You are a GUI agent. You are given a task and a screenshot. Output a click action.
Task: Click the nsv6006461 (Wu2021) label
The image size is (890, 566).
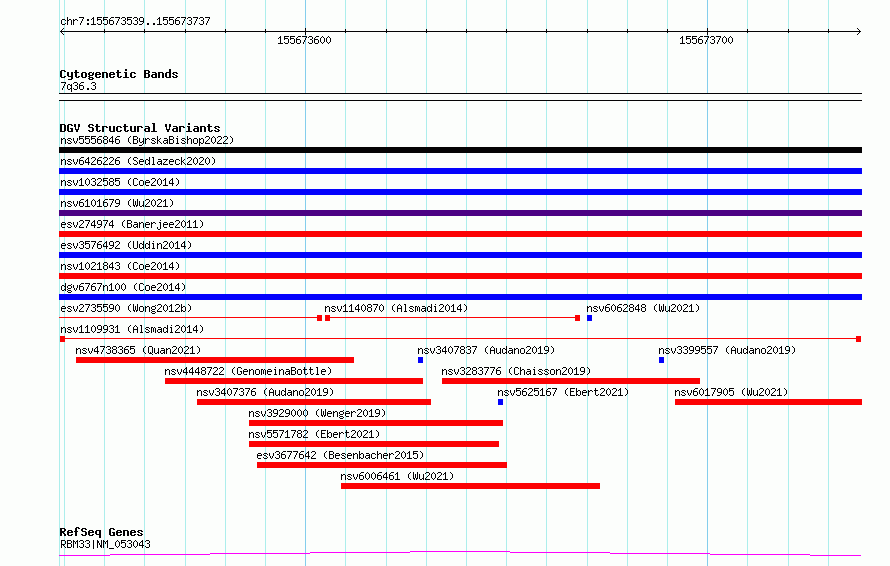[x=397, y=476]
